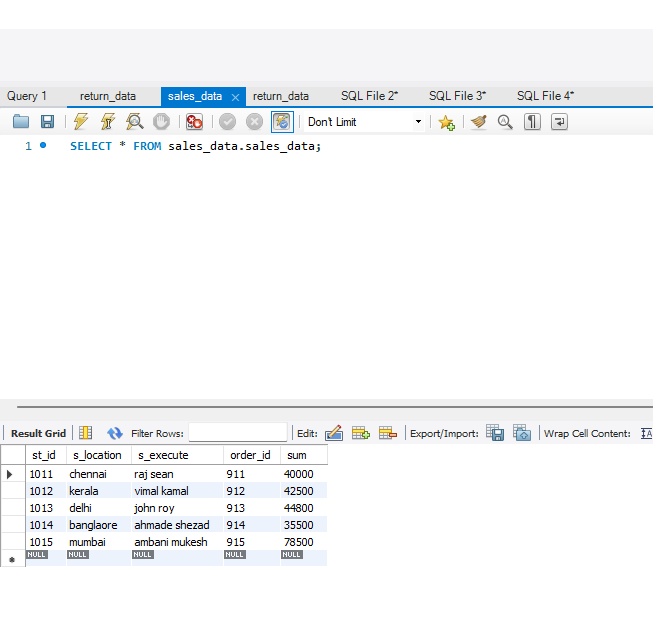Delete selected rows icon with minus

coord(388,433)
